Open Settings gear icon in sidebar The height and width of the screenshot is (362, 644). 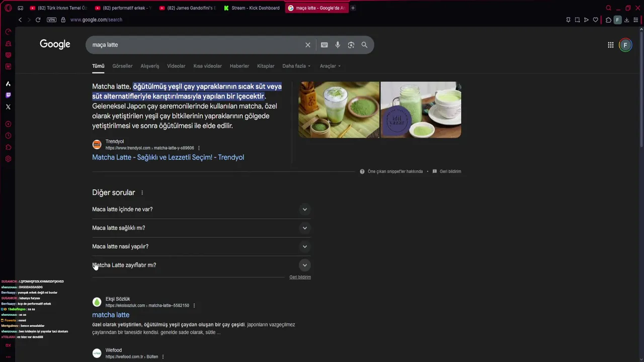click(x=8, y=159)
